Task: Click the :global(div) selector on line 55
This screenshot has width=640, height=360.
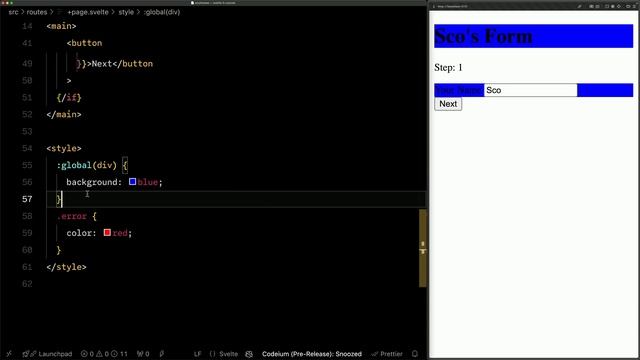Action: pyautogui.click(x=87, y=165)
